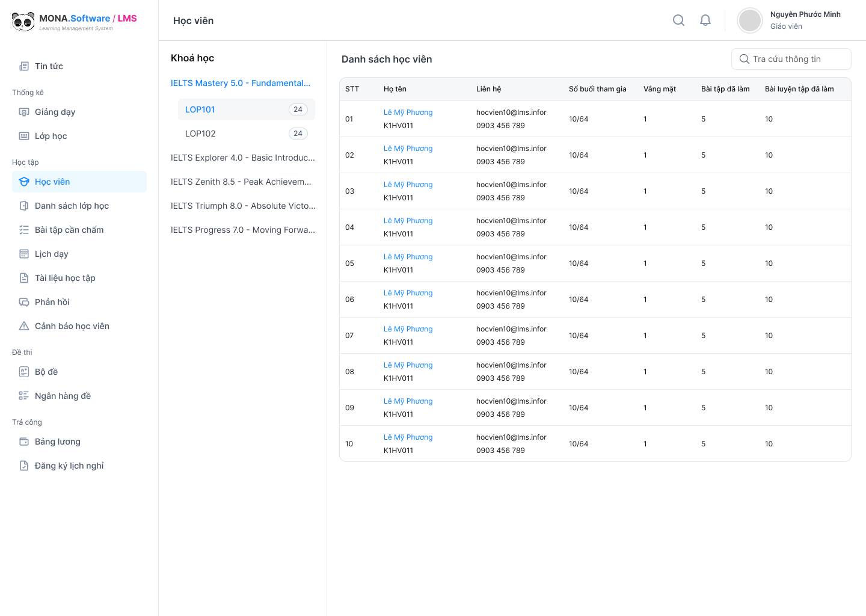
Task: Click Bài luyện tập đã làm header
Action: 799,89
